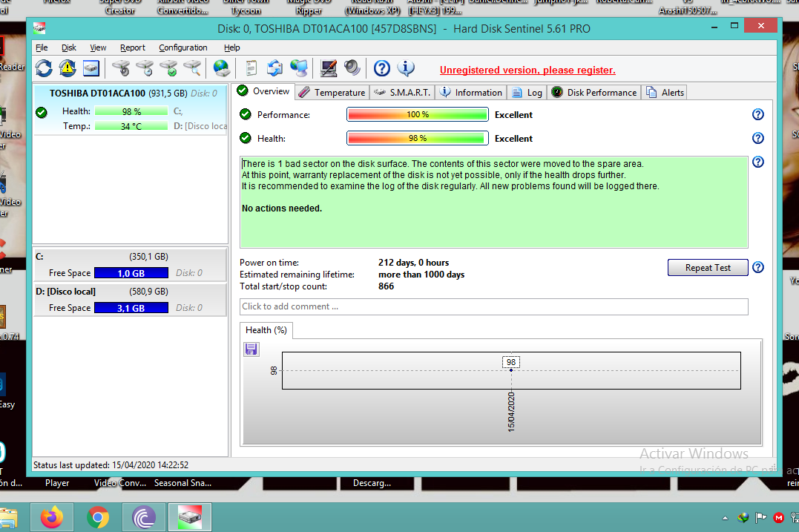Click the comment field to add a comment
The width and height of the screenshot is (799, 532).
tap(494, 306)
